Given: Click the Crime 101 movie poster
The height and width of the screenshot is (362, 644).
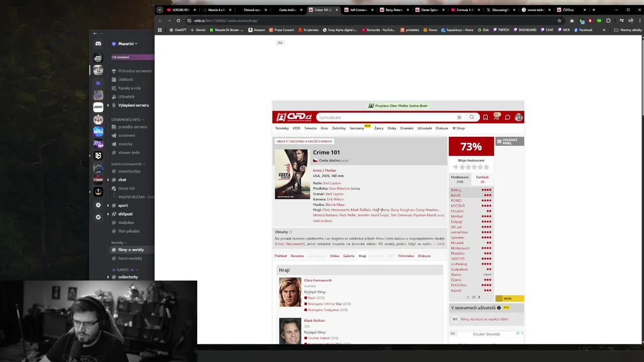Looking at the screenshot, I should [292, 174].
